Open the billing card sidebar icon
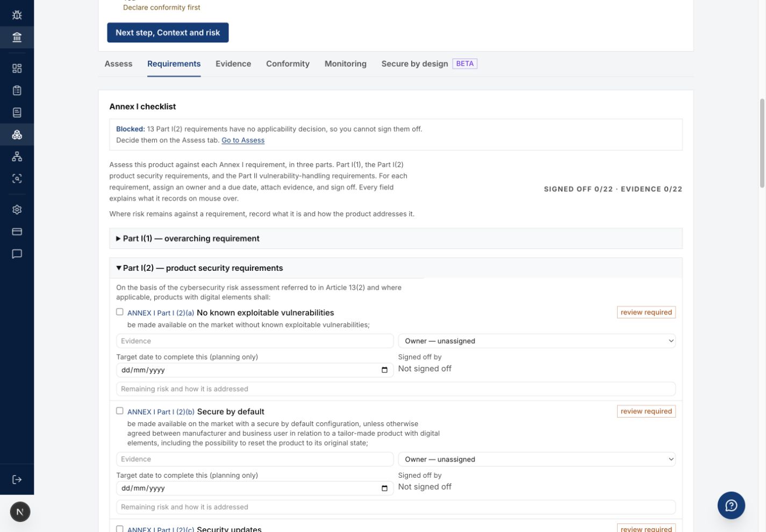766x532 pixels. [17, 232]
